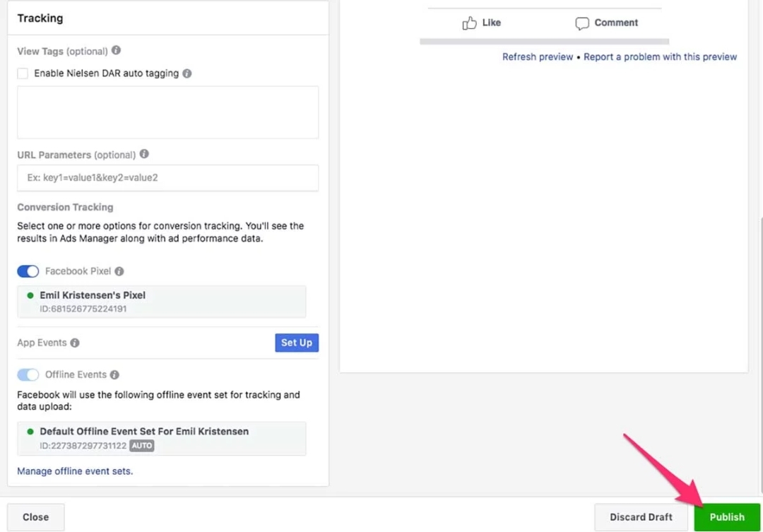Click the View Tags info icon
This screenshot has height=532, width=763.
(x=116, y=50)
